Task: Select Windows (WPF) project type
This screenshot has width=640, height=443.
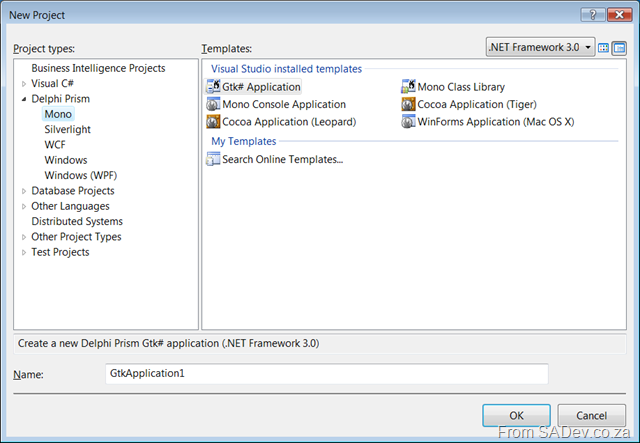Action: point(81,175)
